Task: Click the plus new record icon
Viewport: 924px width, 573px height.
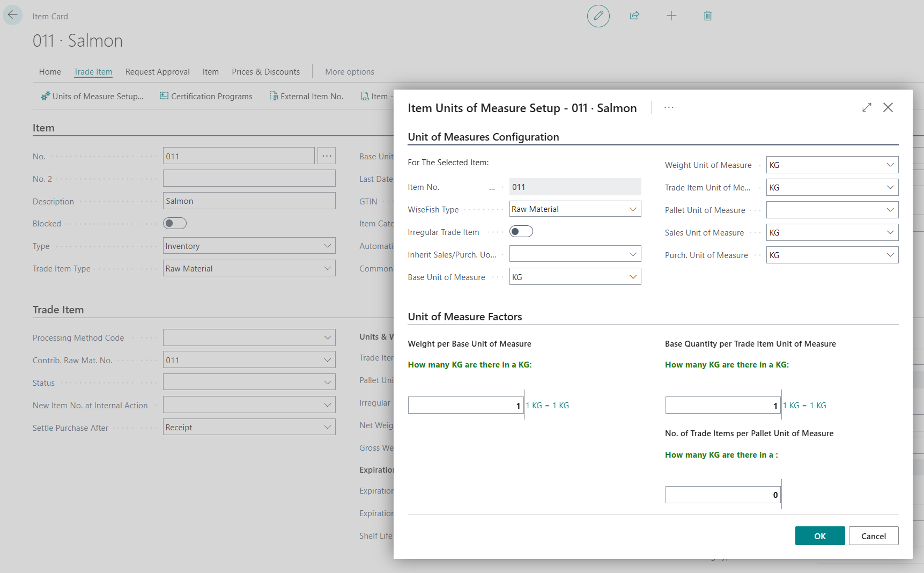Action: (671, 16)
